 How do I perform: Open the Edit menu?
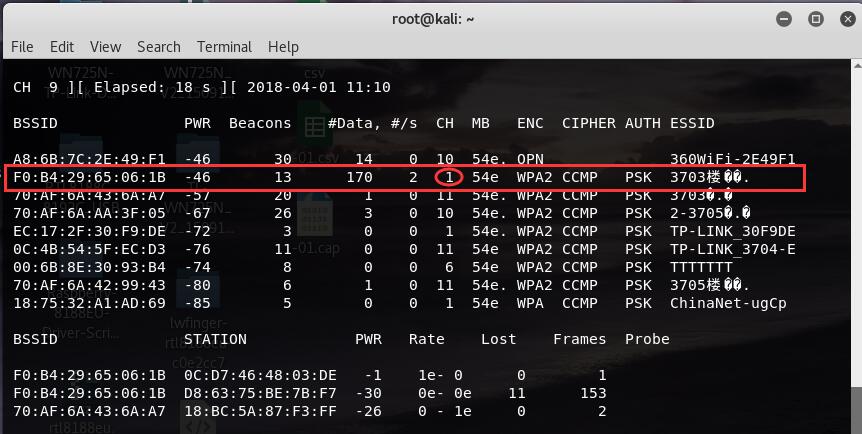[x=62, y=46]
